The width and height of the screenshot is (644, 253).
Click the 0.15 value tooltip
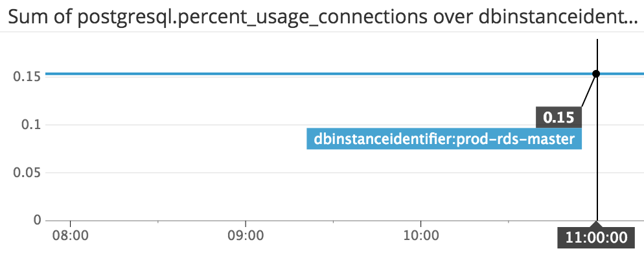[558, 117]
